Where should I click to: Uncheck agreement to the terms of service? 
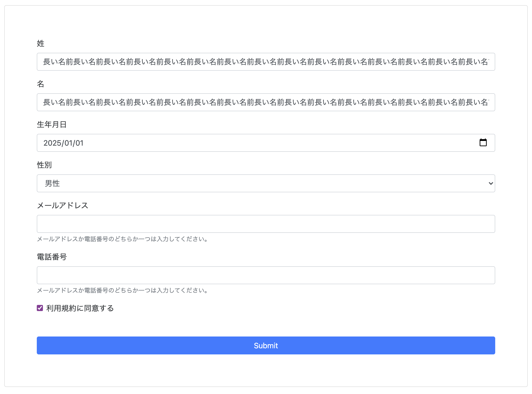(x=40, y=308)
